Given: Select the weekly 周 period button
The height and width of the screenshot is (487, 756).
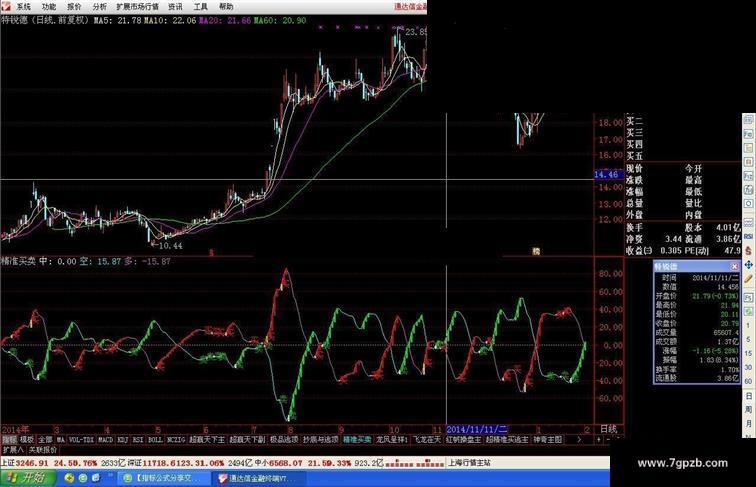Looking at the screenshot, I should 749,410.
